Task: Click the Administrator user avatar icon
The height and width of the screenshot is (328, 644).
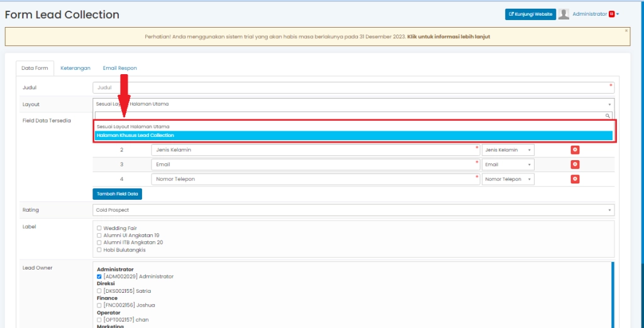Action: (x=564, y=14)
